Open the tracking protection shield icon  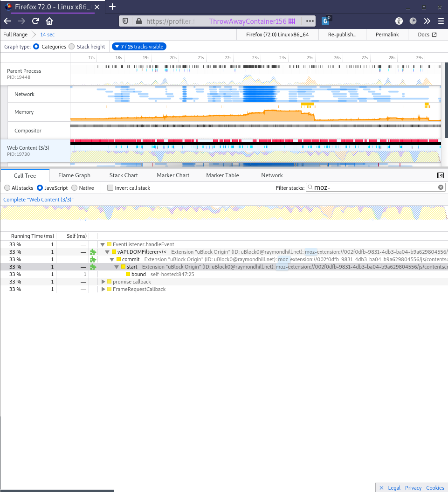[125, 21]
